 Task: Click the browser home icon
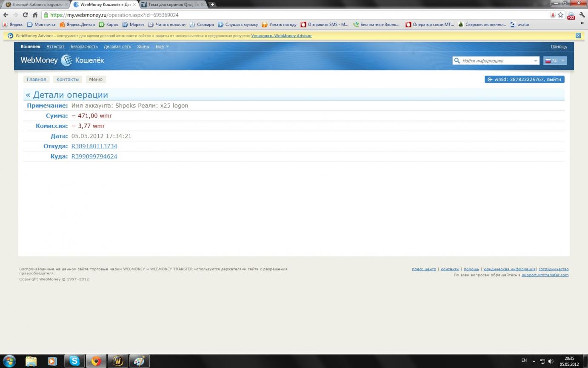[x=35, y=15]
